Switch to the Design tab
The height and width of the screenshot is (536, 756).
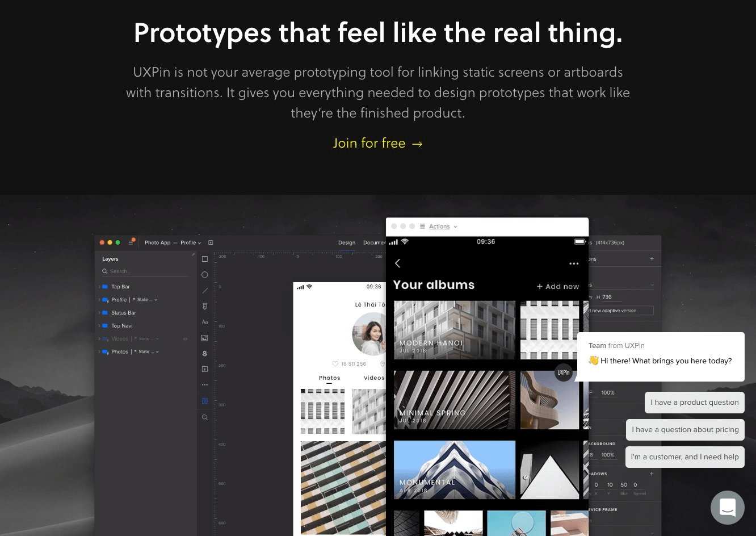347,242
